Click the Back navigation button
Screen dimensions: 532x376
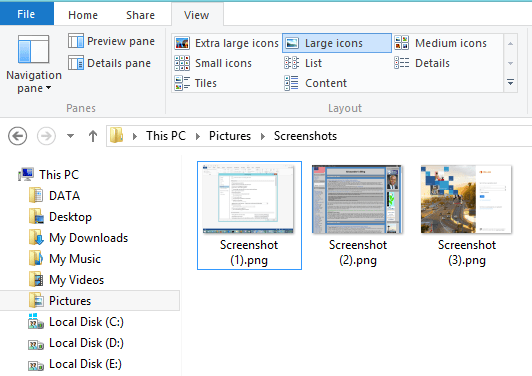(17, 136)
